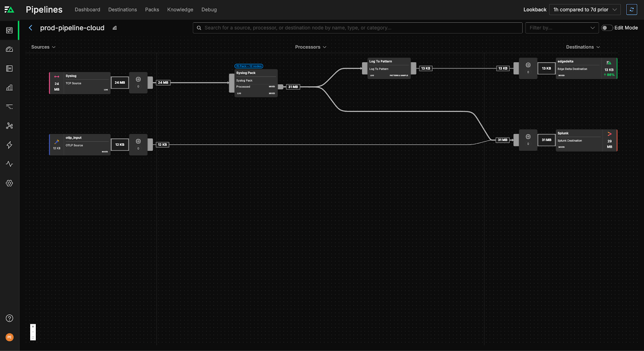This screenshot has width=644, height=351.
Task: Open the help question mark icon
Action: pyautogui.click(x=9, y=318)
